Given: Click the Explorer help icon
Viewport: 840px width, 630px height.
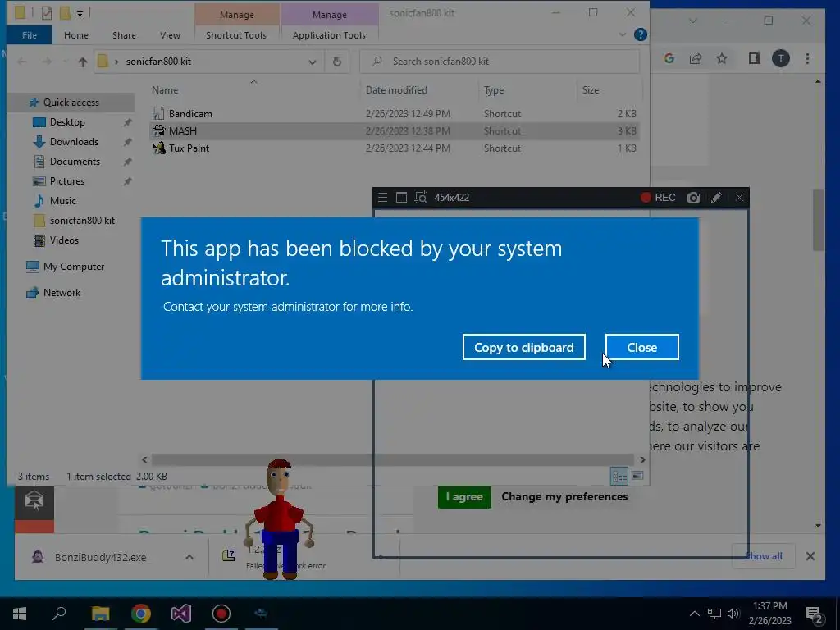Looking at the screenshot, I should click(x=640, y=34).
